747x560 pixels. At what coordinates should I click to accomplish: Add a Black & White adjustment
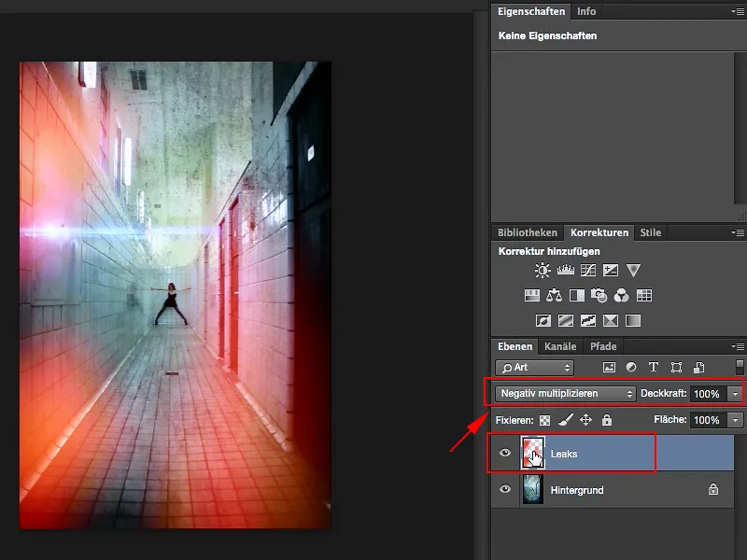click(576, 296)
